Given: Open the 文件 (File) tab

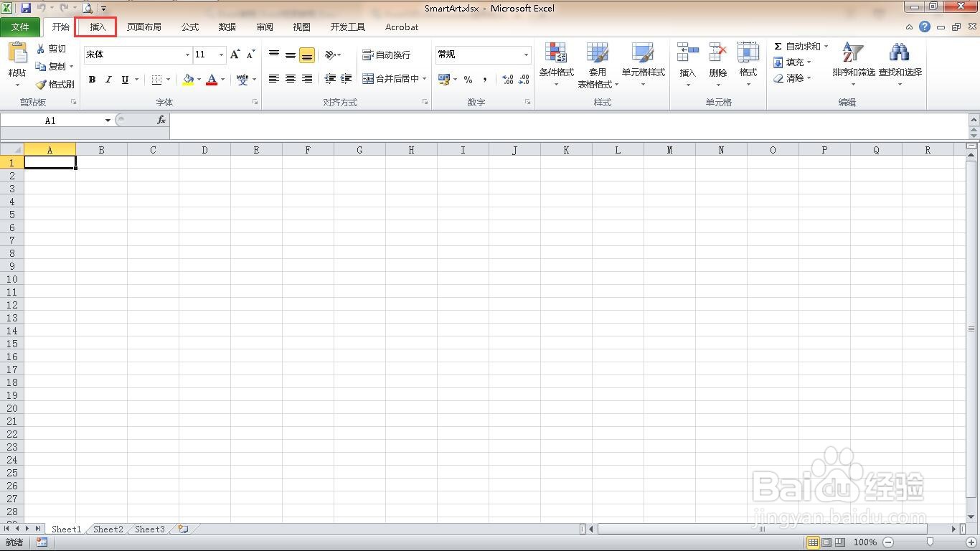Looking at the screenshot, I should (20, 27).
